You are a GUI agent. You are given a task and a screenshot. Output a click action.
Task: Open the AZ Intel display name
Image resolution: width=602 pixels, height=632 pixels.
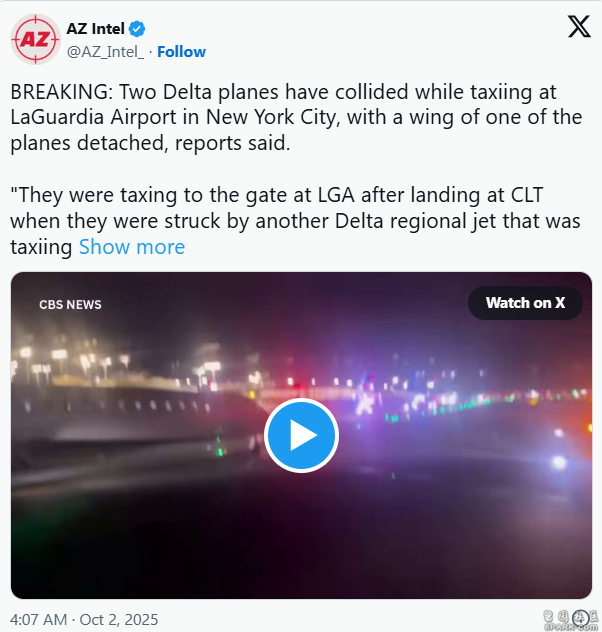coord(95,29)
